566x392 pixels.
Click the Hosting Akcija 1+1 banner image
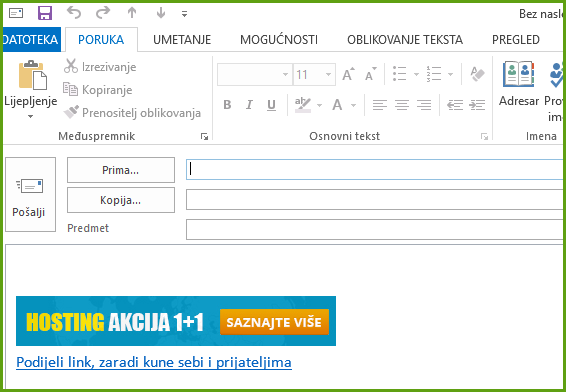pyautogui.click(x=176, y=321)
